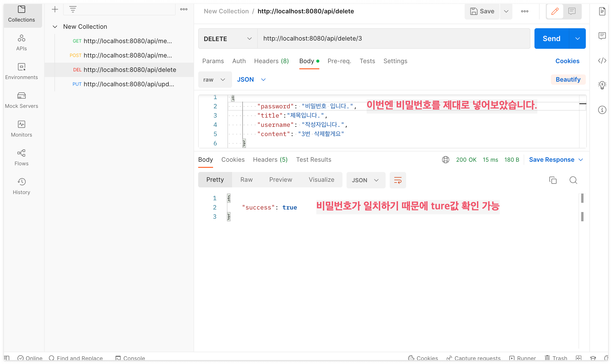612x364 pixels.
Task: Switch to the Headers (8) request tab
Action: 271,61
